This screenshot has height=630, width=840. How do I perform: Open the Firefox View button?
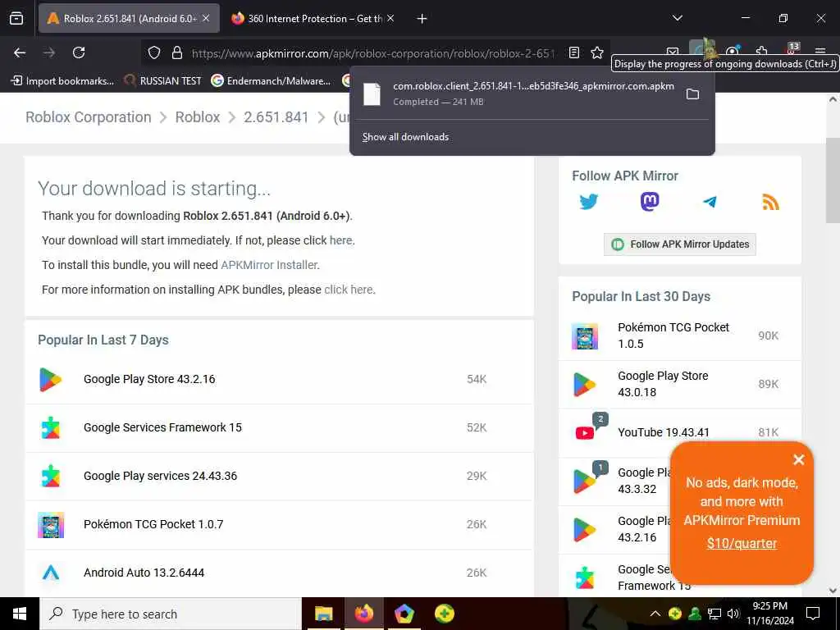click(16, 18)
